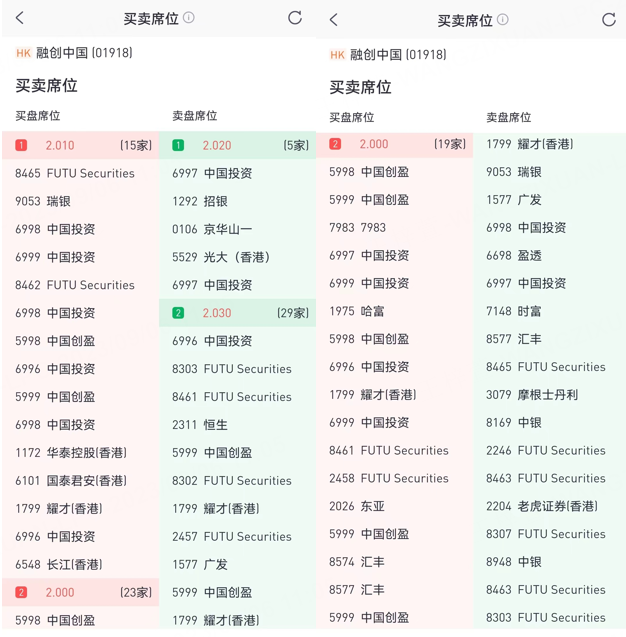Viewport: 626px width, 637px height.
Task: Select broker row 8574 汇丰
Action: pyautogui.click(x=394, y=562)
